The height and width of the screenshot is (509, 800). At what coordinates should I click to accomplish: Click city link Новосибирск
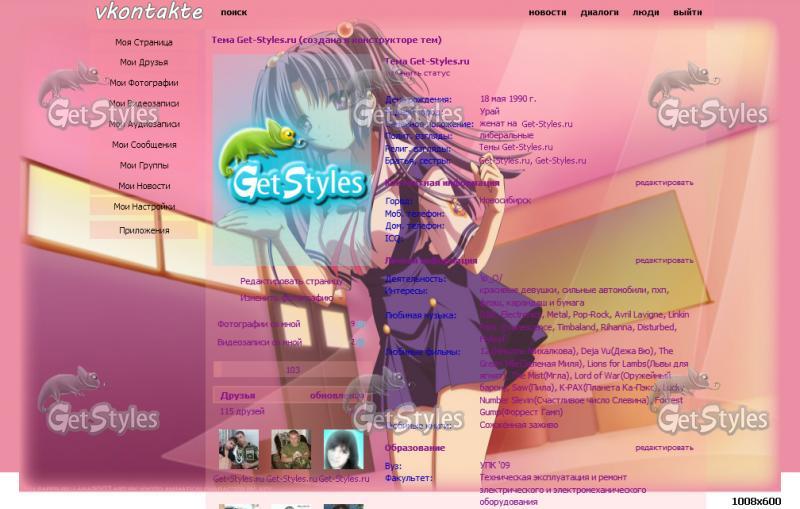505,201
